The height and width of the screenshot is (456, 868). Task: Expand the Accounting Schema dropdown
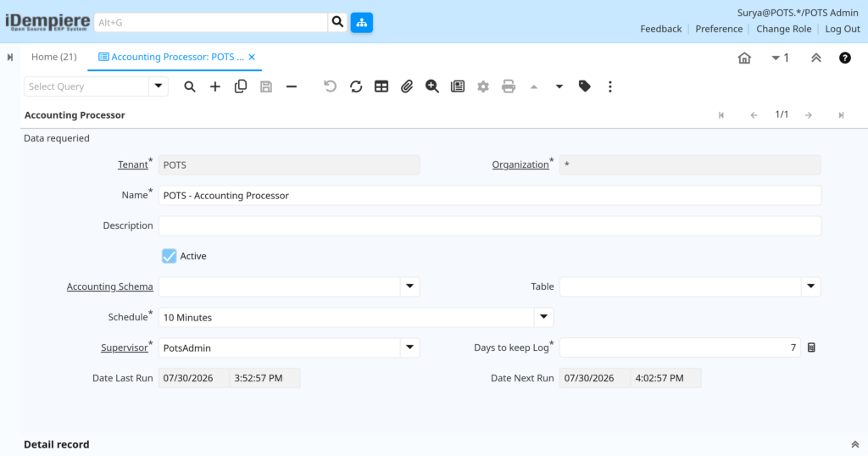[x=409, y=286]
